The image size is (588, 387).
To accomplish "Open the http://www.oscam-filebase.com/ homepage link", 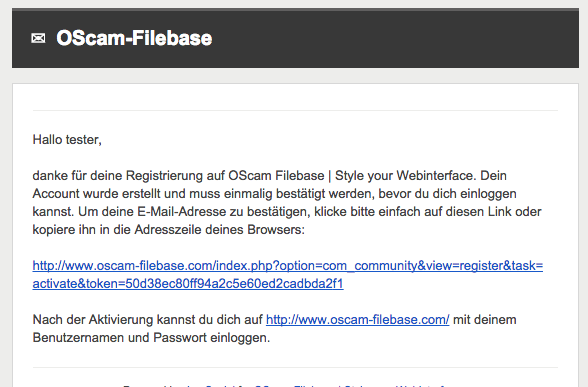I will pos(357,320).
